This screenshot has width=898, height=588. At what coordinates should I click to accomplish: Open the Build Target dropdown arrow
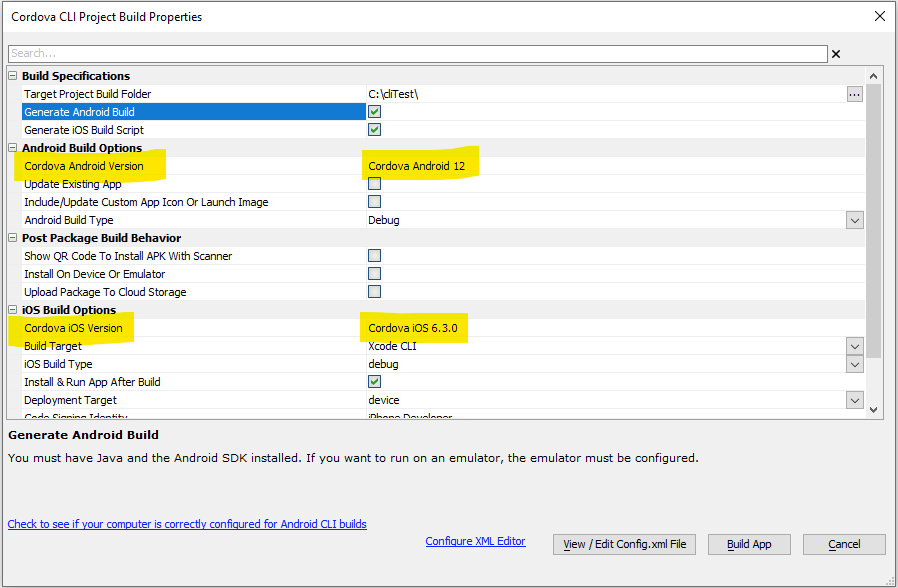tap(854, 346)
